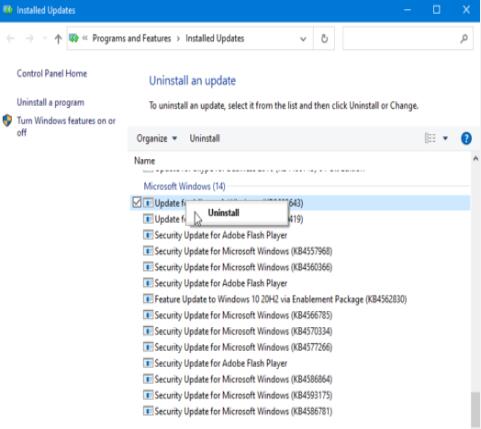
Task: Click the icon beside KB4562830
Action: click(x=148, y=299)
